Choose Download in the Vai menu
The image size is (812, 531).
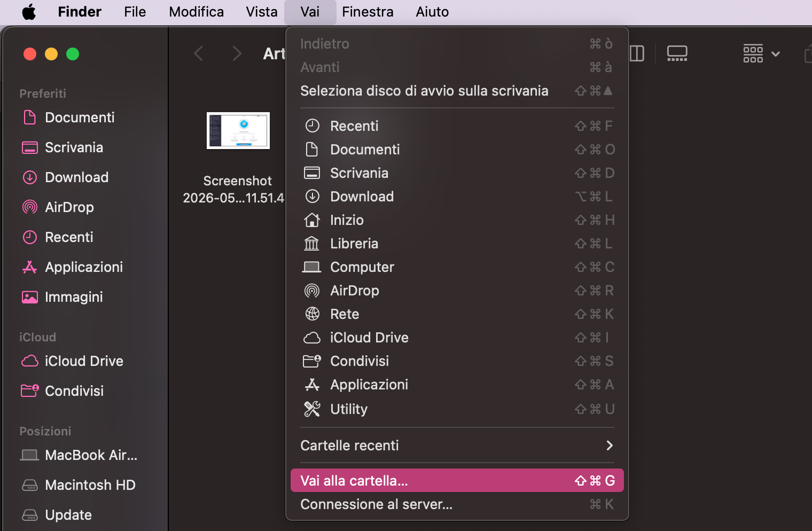click(457, 197)
